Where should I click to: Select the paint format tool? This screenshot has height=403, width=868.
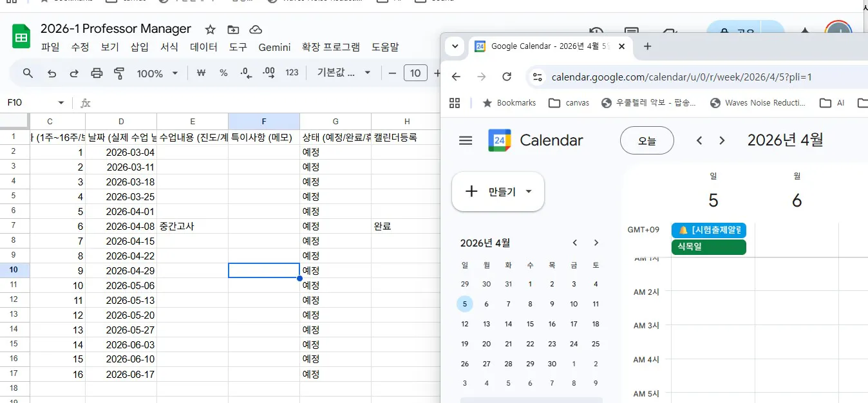point(119,73)
